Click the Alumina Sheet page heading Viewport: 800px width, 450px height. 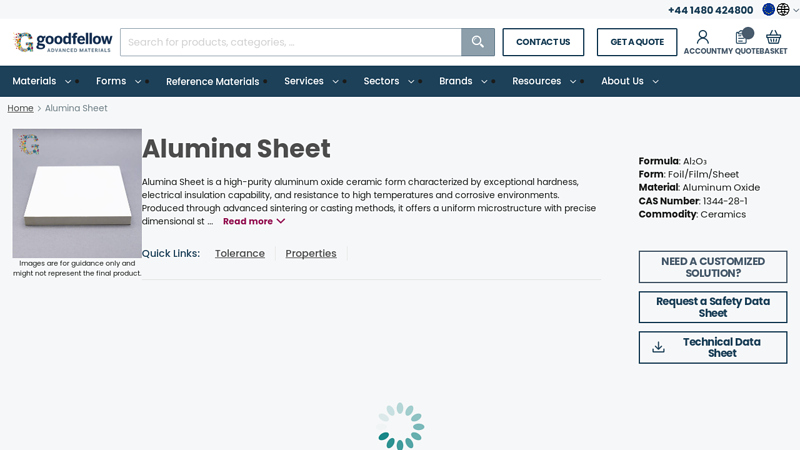tap(236, 148)
